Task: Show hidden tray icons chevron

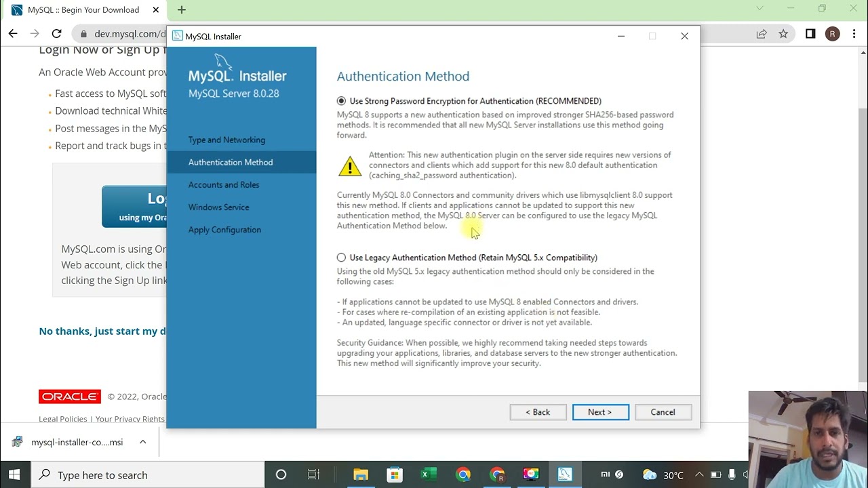Action: [x=699, y=474]
